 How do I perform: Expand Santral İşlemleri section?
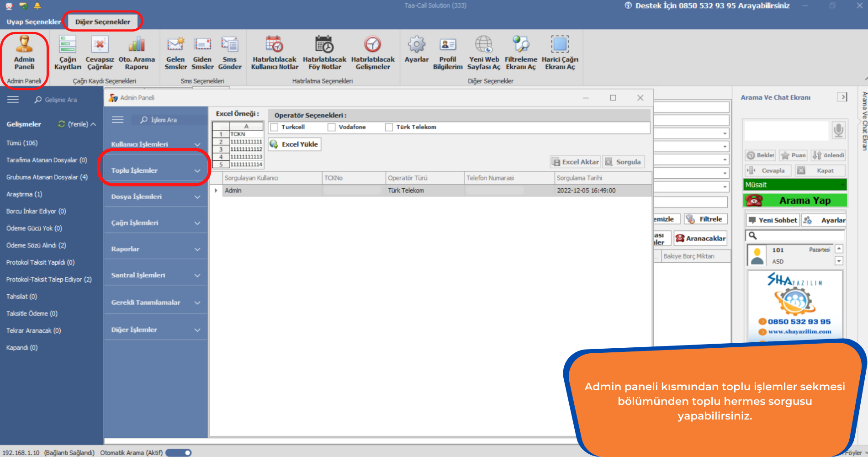[x=156, y=275]
